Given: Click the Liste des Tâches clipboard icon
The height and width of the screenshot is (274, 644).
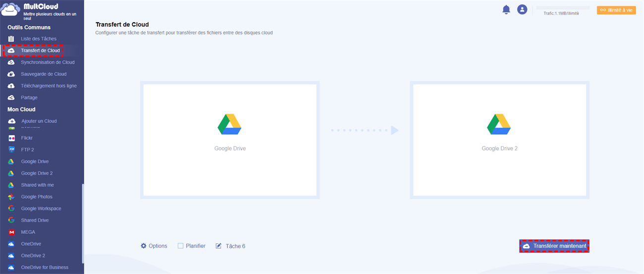Looking at the screenshot, I should coord(11,39).
